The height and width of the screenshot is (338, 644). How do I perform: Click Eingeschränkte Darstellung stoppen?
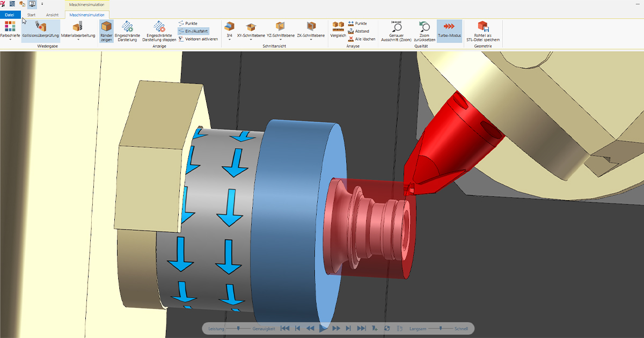click(x=159, y=30)
